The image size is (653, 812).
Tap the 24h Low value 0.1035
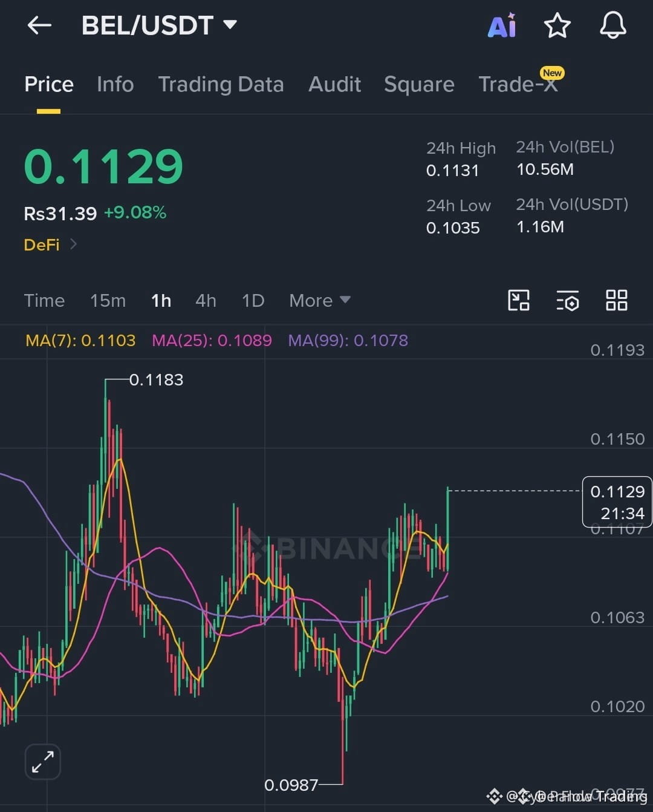453,228
